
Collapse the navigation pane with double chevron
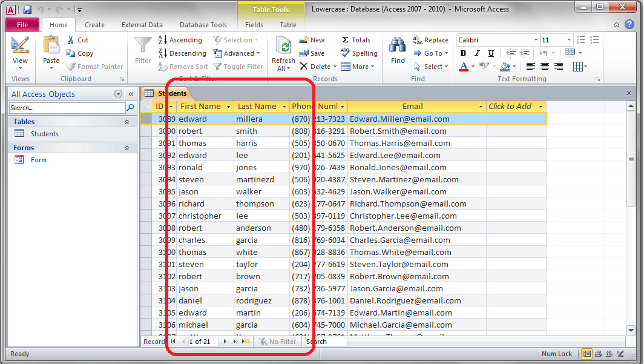click(x=131, y=94)
